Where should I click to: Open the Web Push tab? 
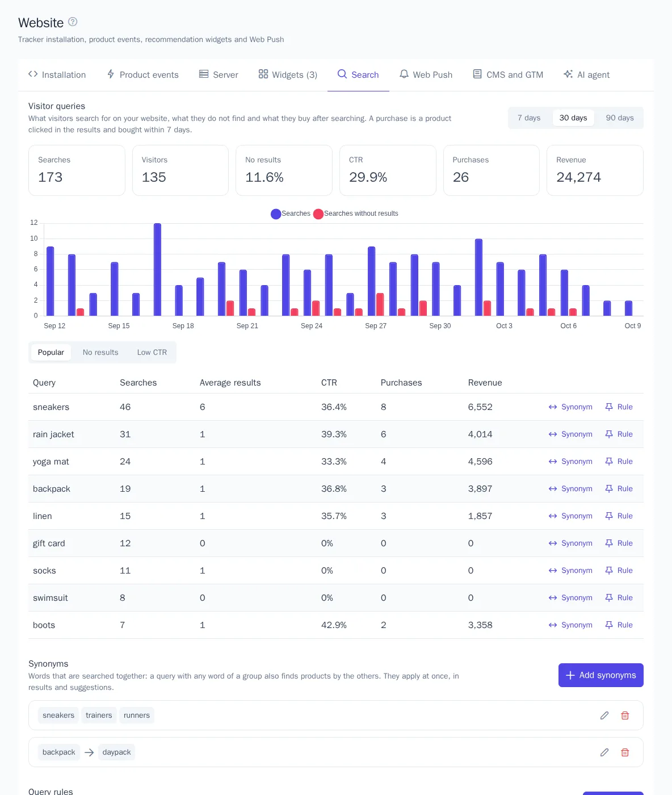pyautogui.click(x=426, y=74)
